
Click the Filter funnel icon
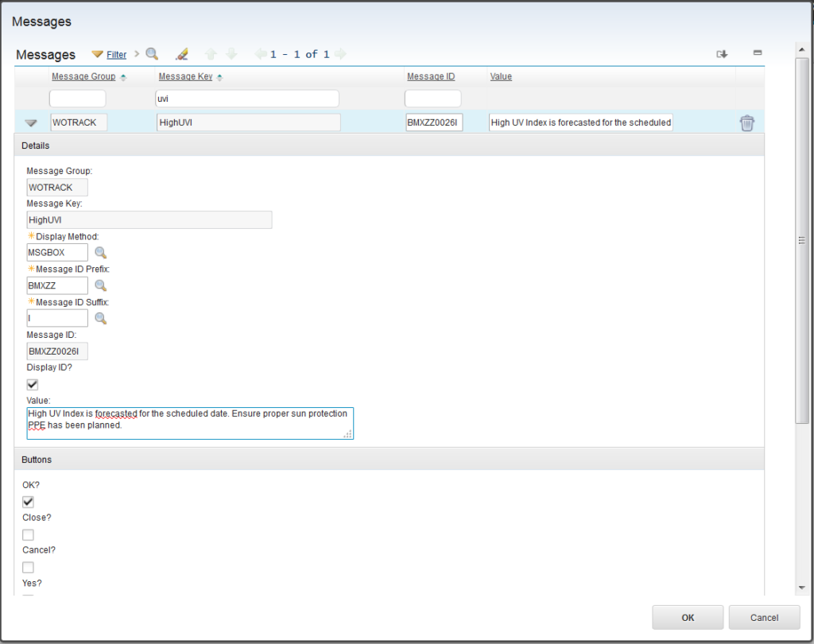(97, 54)
